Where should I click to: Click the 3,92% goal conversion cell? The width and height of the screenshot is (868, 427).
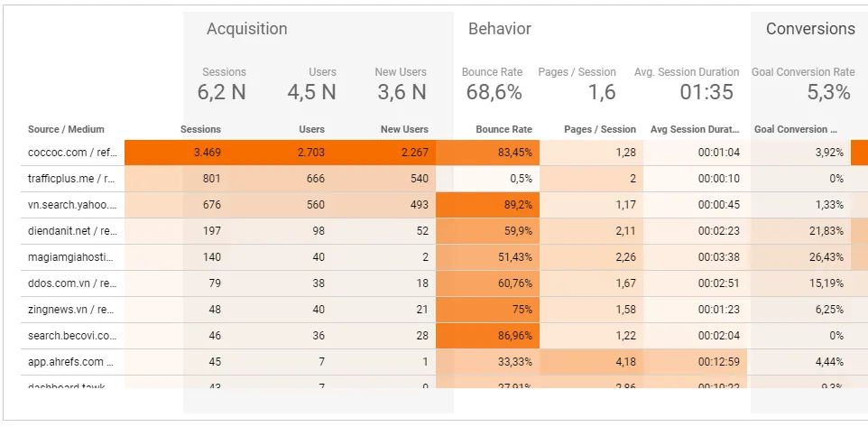799,153
